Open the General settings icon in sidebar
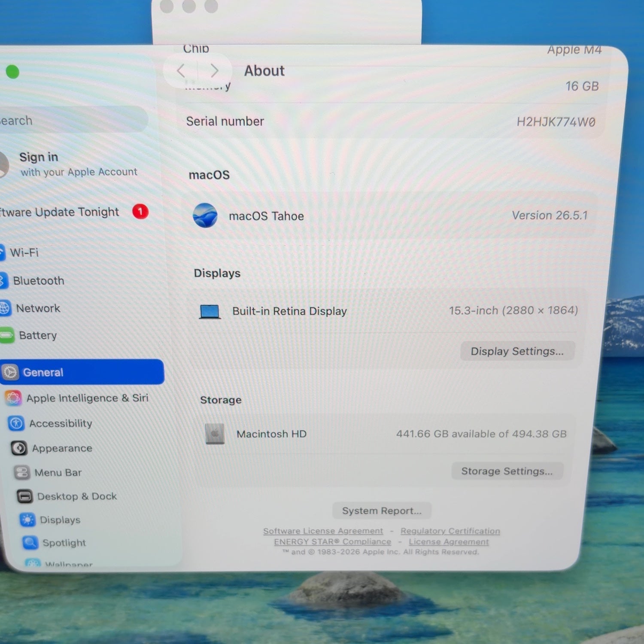The image size is (644, 644). point(10,372)
